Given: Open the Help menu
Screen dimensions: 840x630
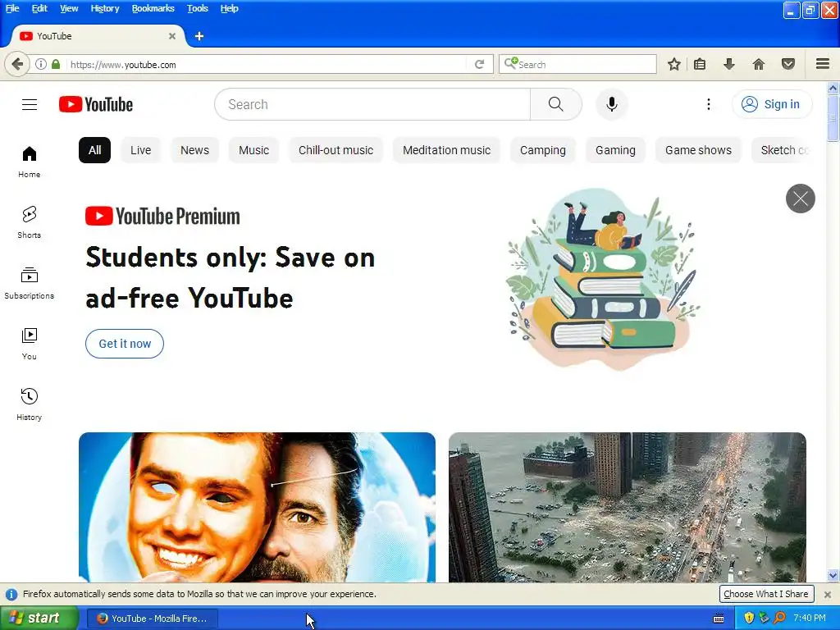Looking at the screenshot, I should click(229, 8).
